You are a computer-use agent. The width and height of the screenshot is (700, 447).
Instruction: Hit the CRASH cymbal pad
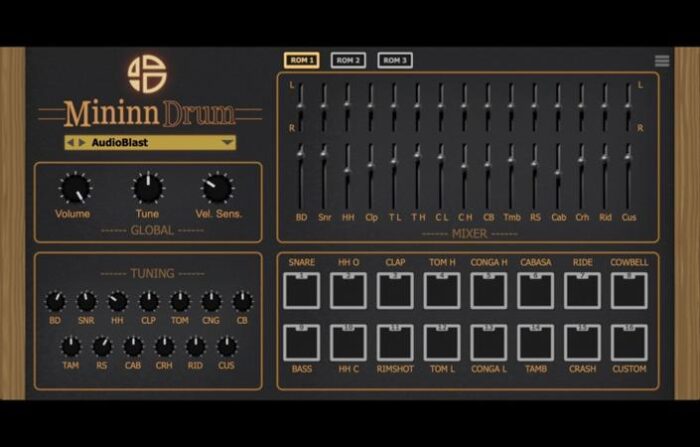[x=582, y=343]
